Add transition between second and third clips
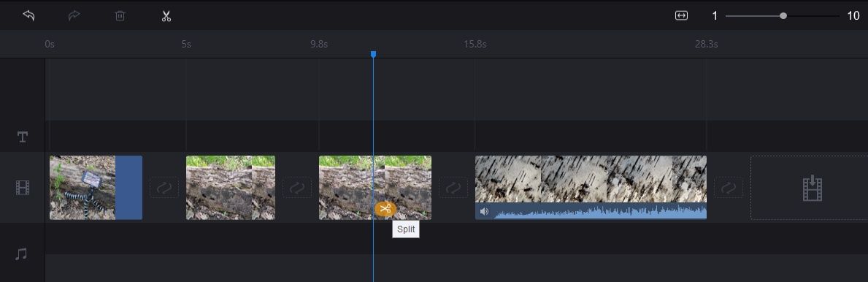 click(297, 187)
